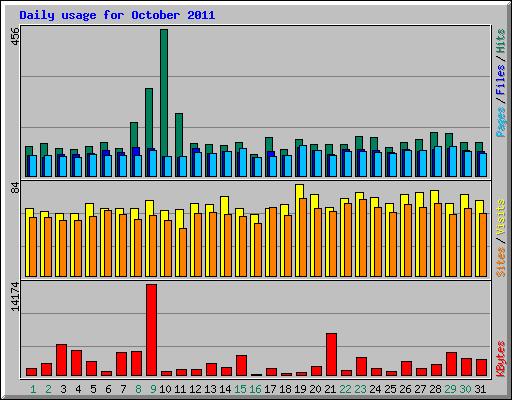
Task: Click the 'Visits' legend label
Action: pos(500,218)
